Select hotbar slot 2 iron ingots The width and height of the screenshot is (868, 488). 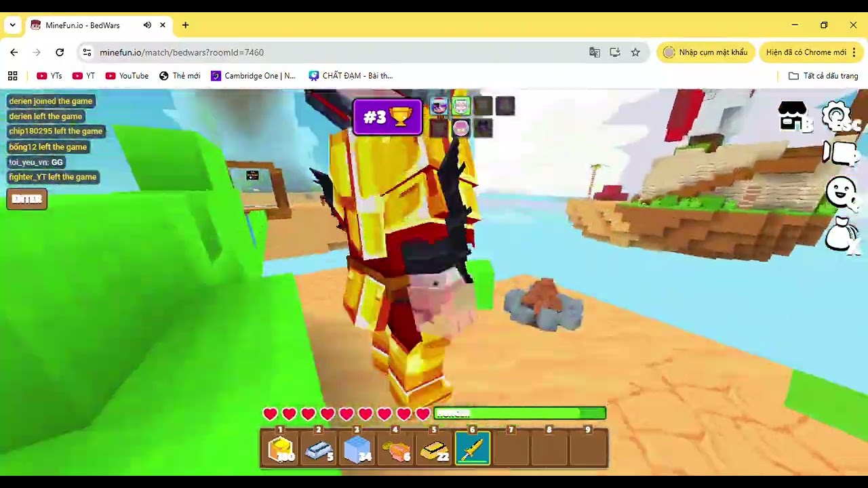point(319,448)
